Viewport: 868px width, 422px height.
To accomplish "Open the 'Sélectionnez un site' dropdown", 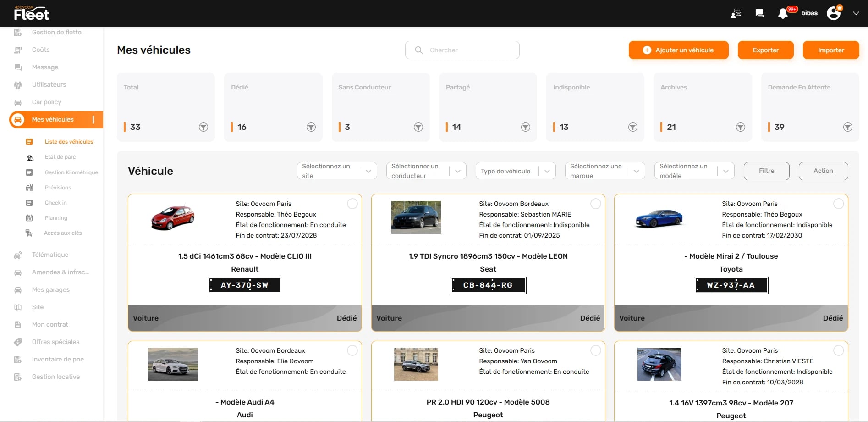I will pos(336,171).
